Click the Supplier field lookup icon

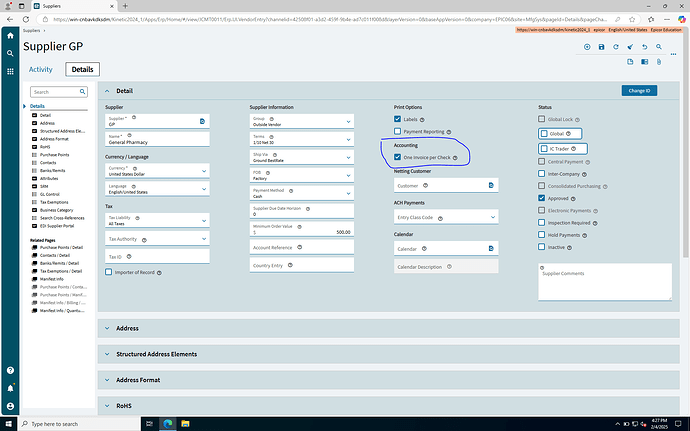[x=202, y=121]
